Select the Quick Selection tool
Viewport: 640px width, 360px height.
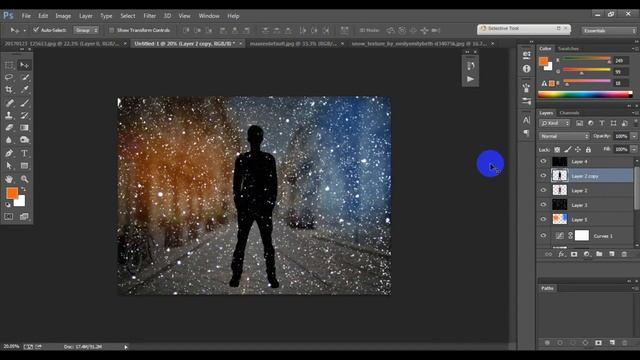[x=24, y=77]
